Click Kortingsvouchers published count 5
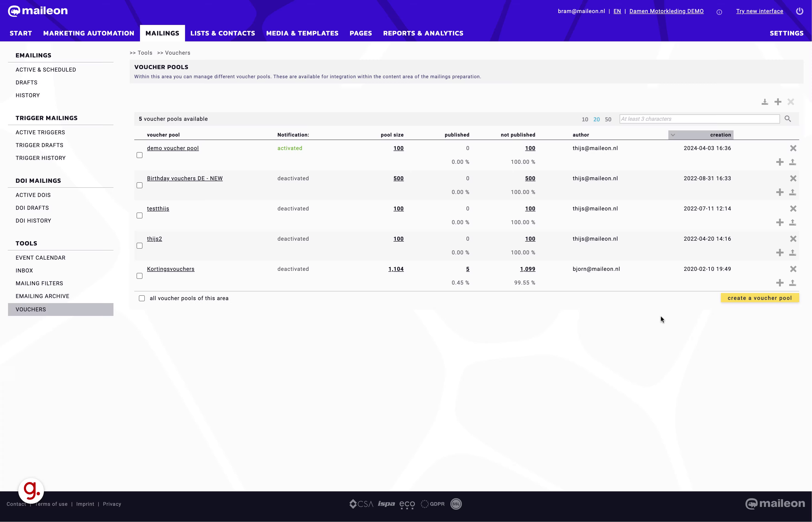 (x=467, y=269)
